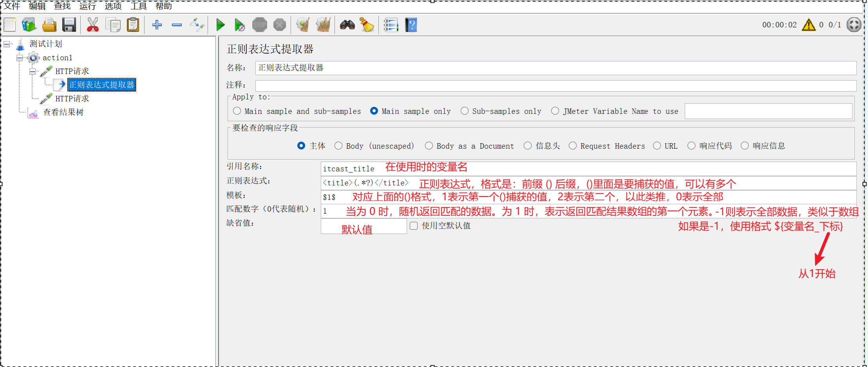The width and height of the screenshot is (868, 367).
Task: Save the test plan with floppy icon
Action: (69, 25)
